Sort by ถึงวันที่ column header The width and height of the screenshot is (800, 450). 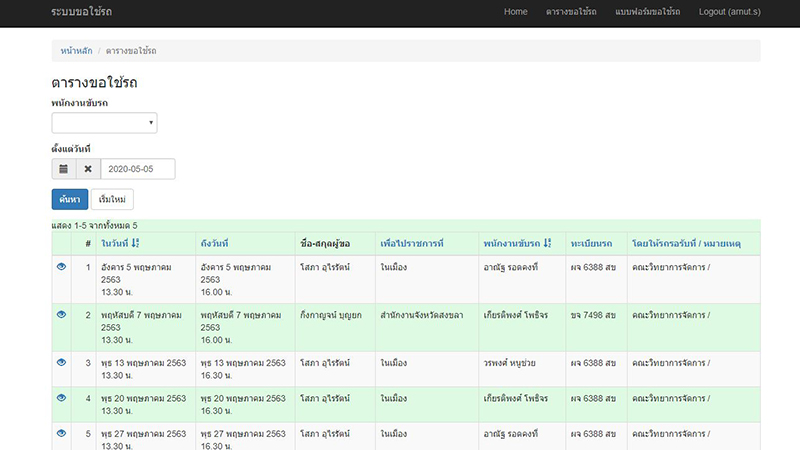[214, 243]
